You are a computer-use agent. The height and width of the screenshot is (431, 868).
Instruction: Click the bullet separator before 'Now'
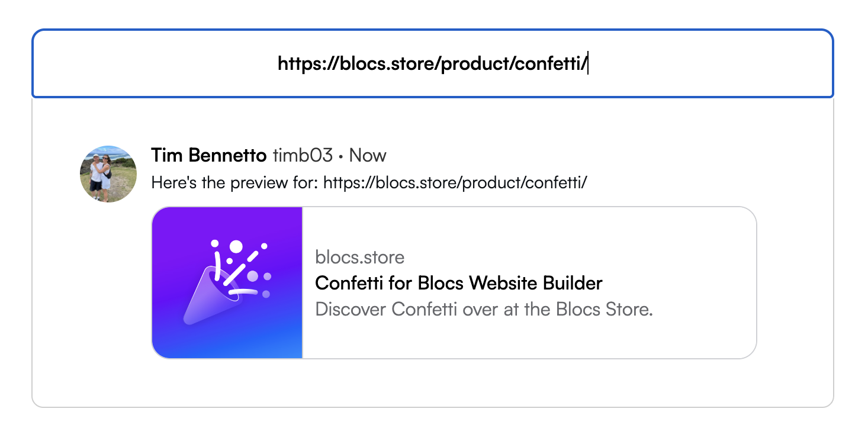point(341,157)
